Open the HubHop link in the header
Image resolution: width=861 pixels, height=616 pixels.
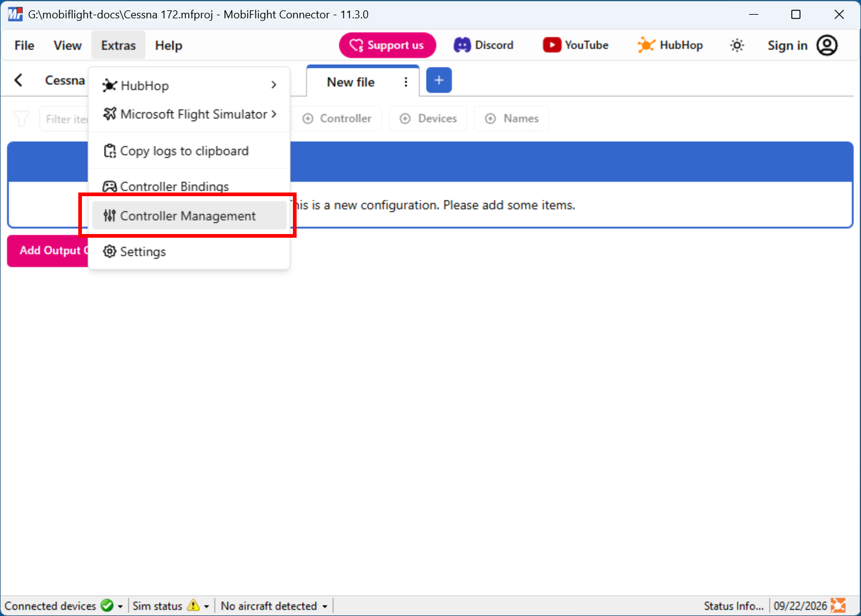[x=670, y=45]
